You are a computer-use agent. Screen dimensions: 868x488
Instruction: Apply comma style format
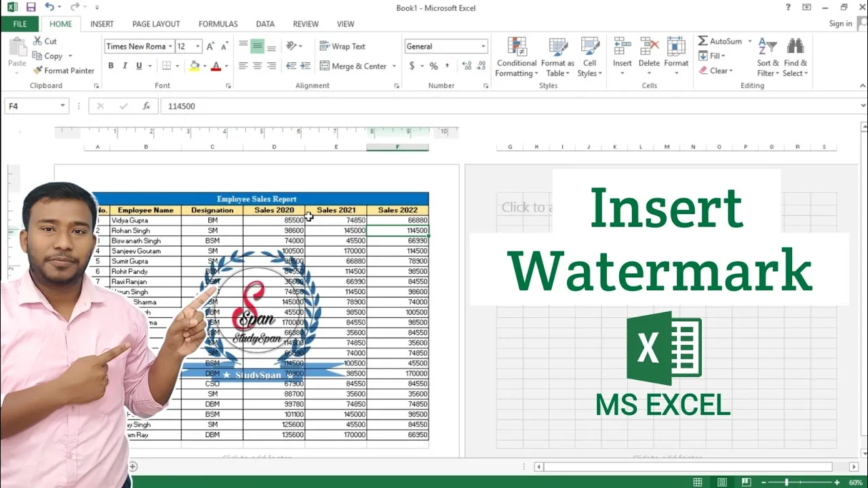pyautogui.click(x=448, y=66)
